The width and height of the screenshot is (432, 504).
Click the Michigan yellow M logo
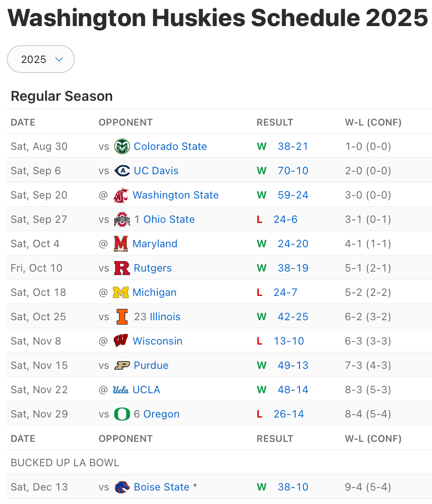[121, 292]
